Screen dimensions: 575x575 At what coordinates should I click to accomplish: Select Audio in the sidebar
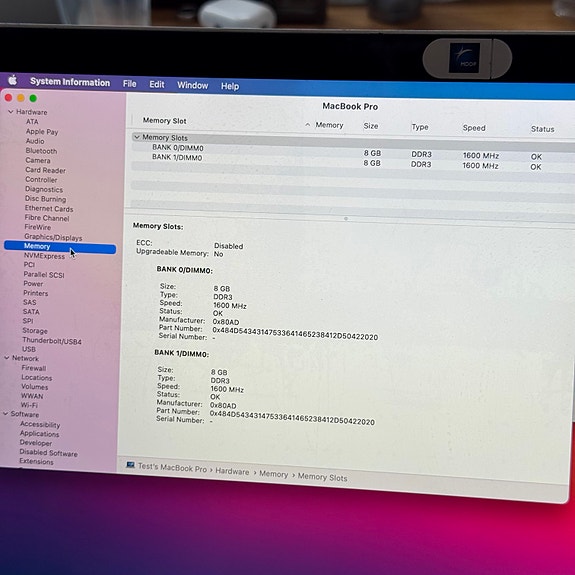35,141
